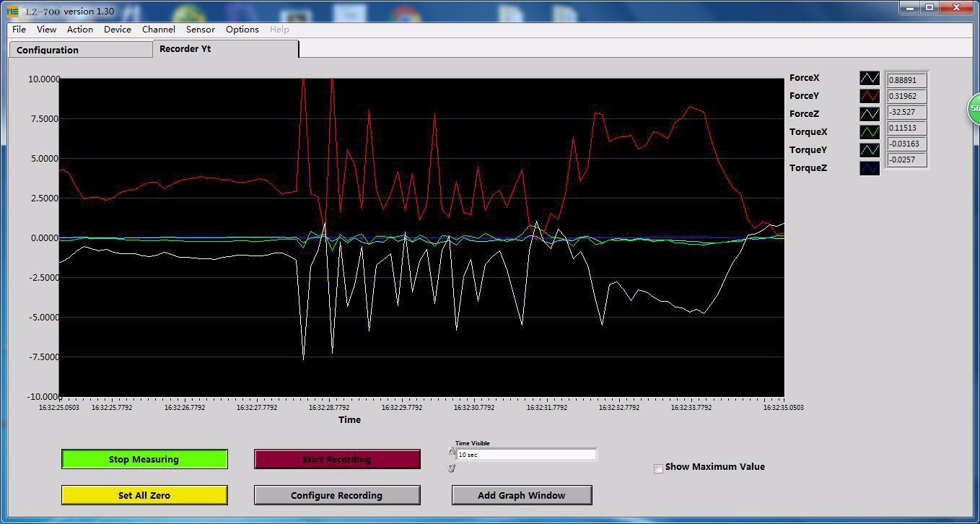Switch to the Configuration tab
Screen dimensions: 980x524
tap(80, 50)
